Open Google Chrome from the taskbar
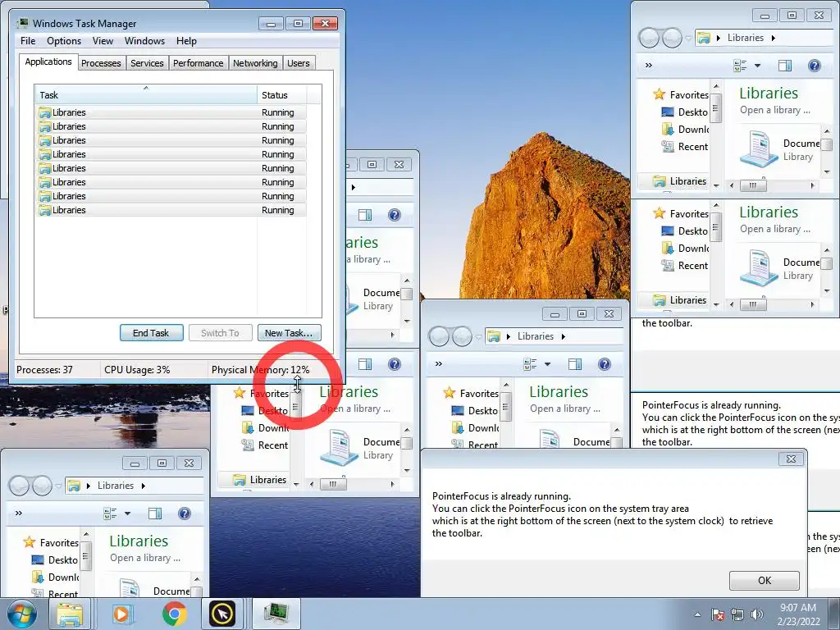The image size is (840, 630). 174,614
